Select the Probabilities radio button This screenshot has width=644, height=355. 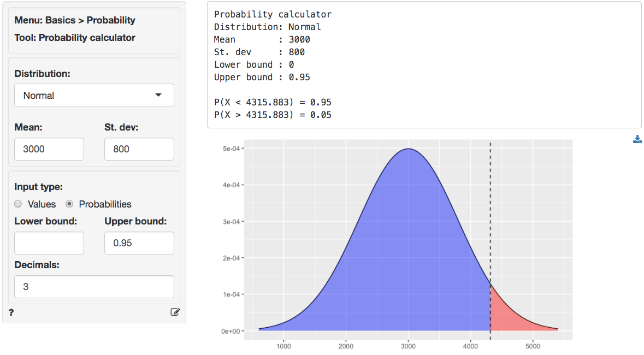pyautogui.click(x=69, y=204)
